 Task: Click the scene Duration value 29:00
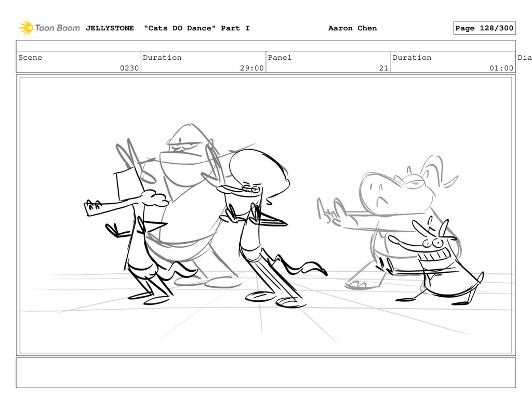coord(252,68)
